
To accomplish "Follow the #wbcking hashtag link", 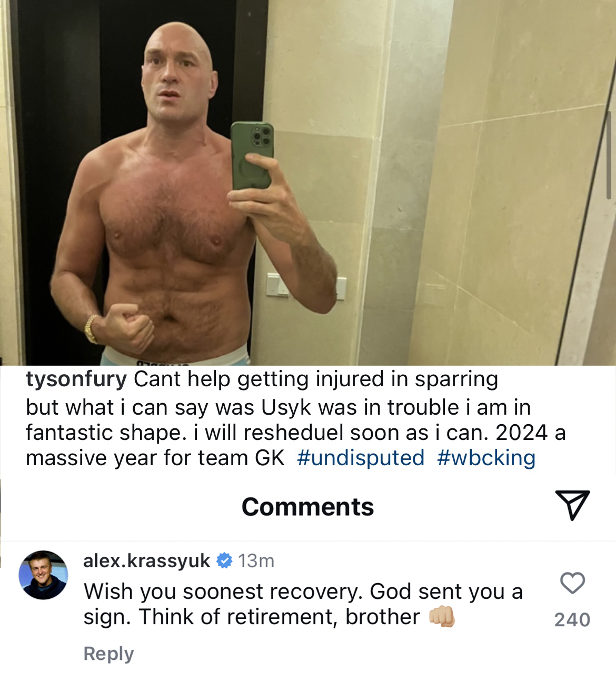I will click(x=486, y=458).
